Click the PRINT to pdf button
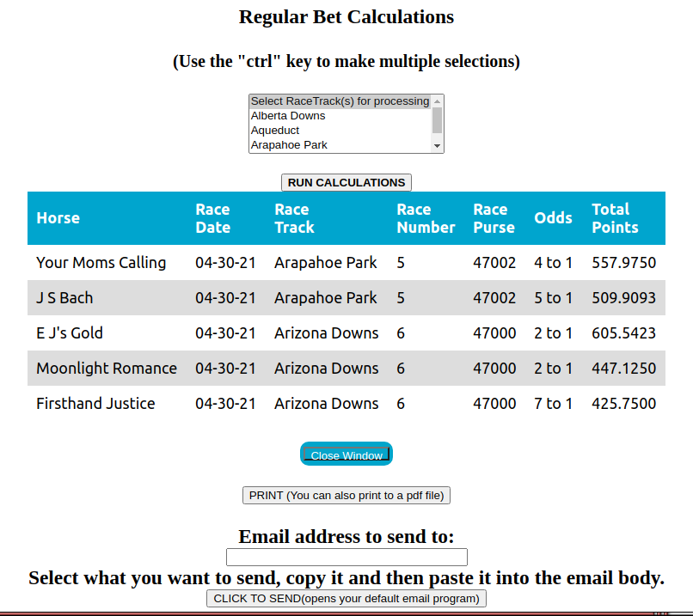Viewport: 693px width, 616px height. pyautogui.click(x=346, y=496)
